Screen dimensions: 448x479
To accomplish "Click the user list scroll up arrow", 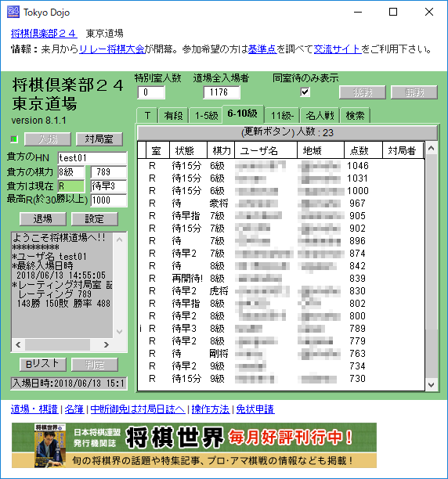I will pos(432,149).
